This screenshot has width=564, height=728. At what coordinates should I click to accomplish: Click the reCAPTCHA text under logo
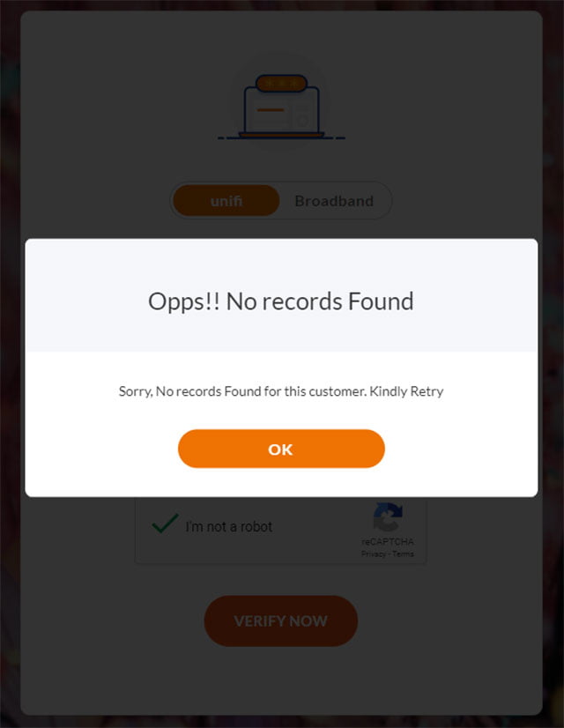click(388, 542)
